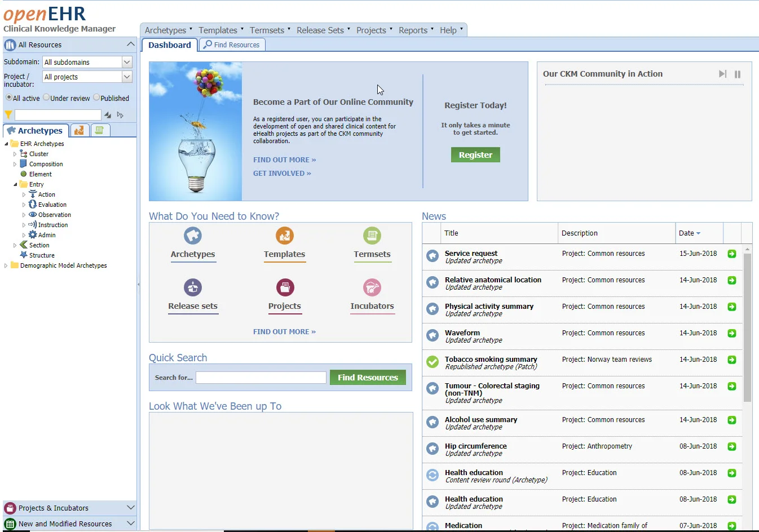The height and width of the screenshot is (532, 759).
Task: Open the Archetypes menu
Action: (169, 30)
